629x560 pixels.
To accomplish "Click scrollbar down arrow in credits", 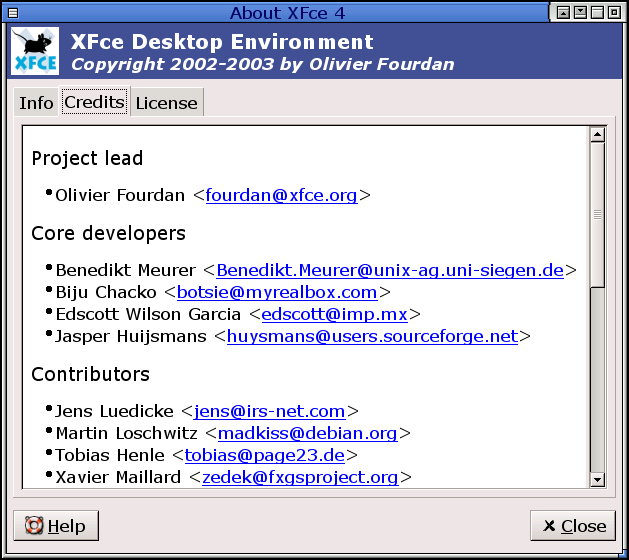I will coord(597,479).
